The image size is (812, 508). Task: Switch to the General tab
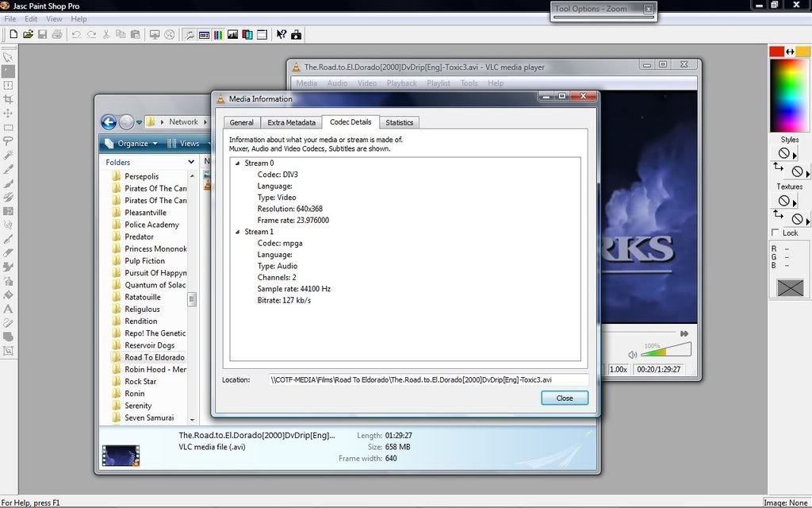click(x=241, y=122)
